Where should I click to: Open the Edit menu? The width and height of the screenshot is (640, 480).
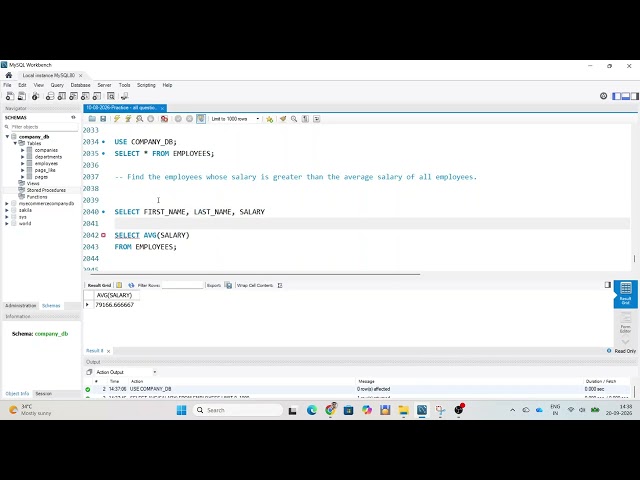tap(22, 85)
